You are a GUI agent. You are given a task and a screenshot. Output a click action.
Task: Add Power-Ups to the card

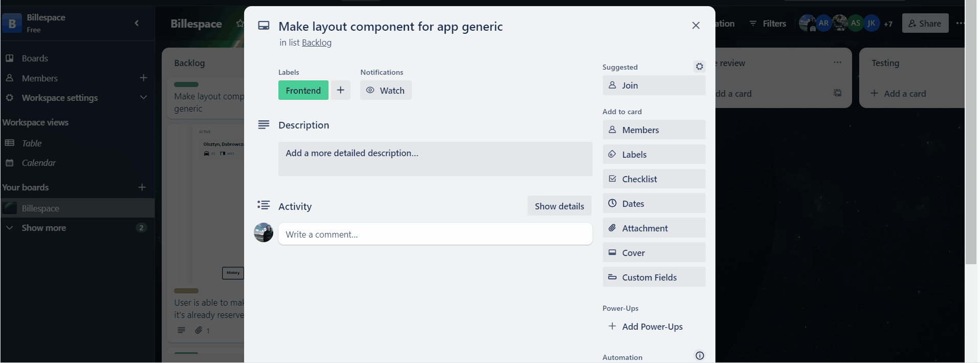[654, 326]
